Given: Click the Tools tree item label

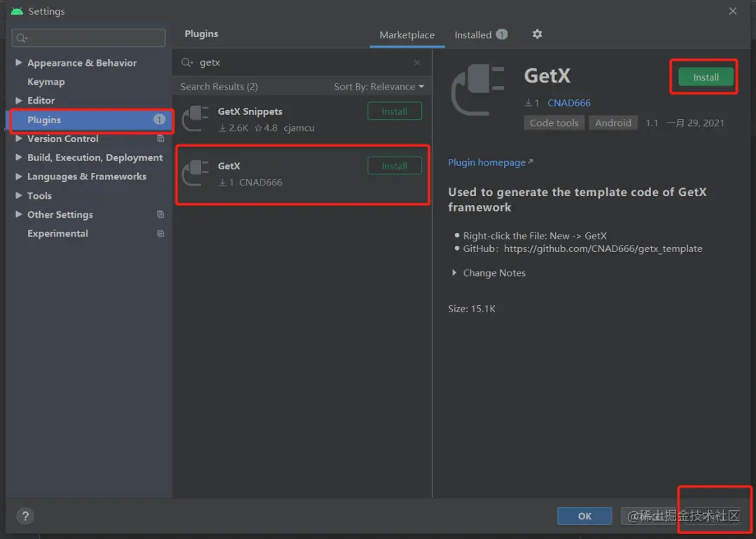Looking at the screenshot, I should tap(39, 196).
